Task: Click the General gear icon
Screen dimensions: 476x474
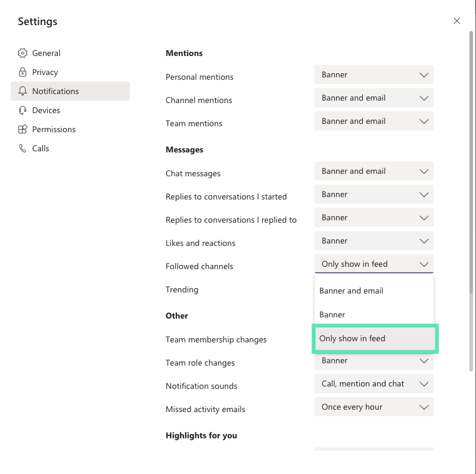Action: (x=23, y=53)
